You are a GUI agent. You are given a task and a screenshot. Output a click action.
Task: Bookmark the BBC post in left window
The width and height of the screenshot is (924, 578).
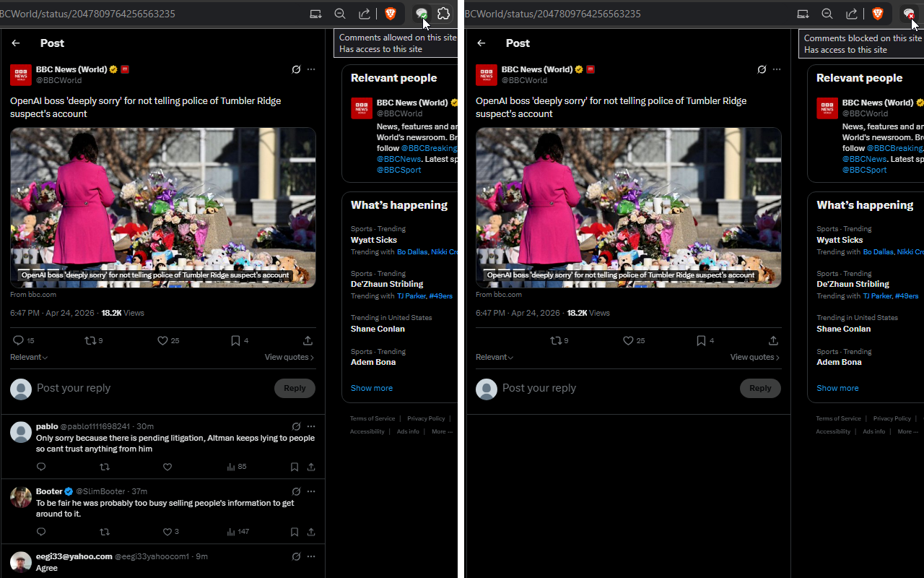pos(239,340)
